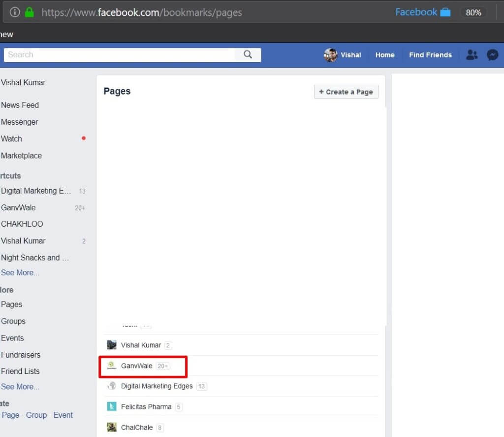The height and width of the screenshot is (437, 504).
Task: Open Find Friends in top bar
Action: click(430, 55)
